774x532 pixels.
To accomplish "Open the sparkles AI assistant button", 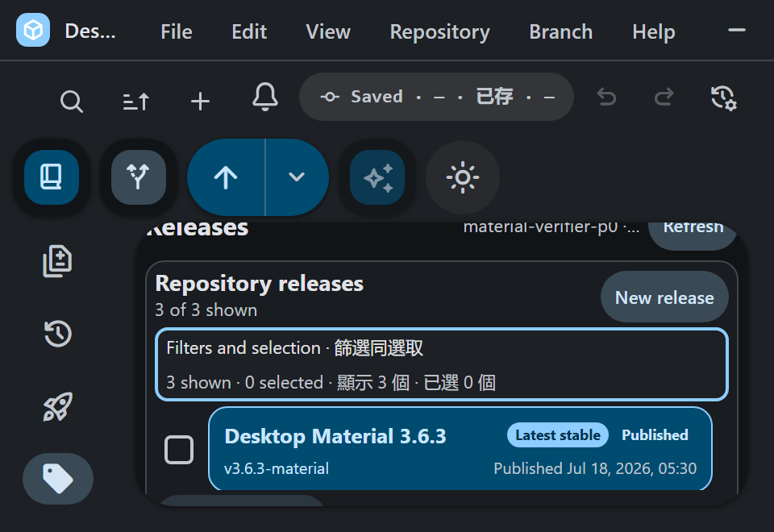I will 377,177.
